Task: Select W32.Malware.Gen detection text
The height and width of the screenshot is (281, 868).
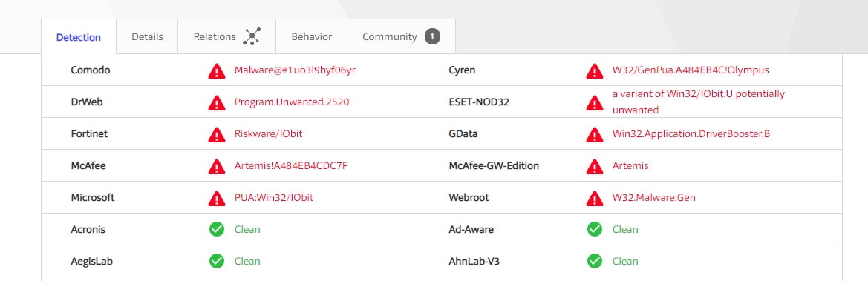Action: (653, 197)
